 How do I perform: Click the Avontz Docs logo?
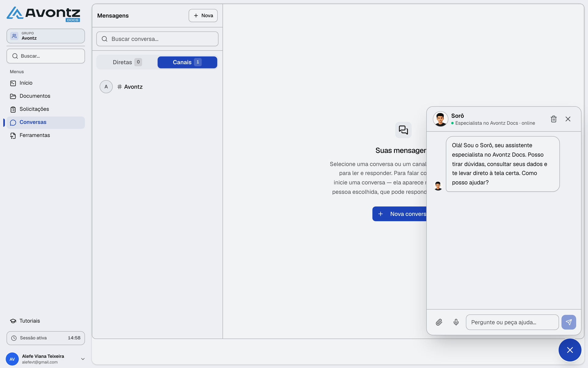coord(43,14)
